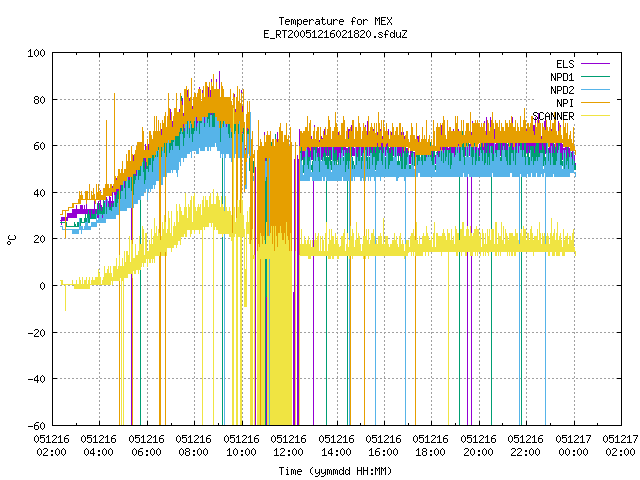
Task: Click the yellow SCANNER legend line sample
Action: pos(595,116)
